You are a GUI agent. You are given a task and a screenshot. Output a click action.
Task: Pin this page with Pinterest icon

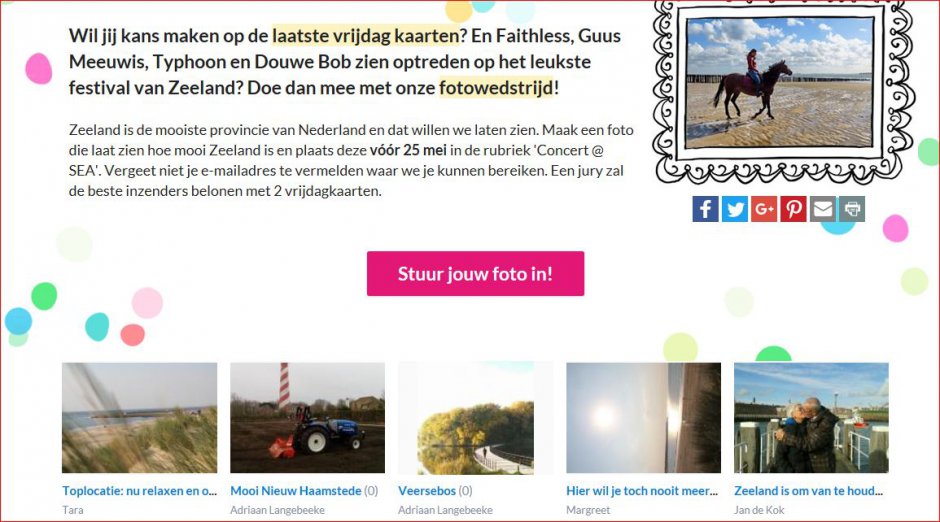click(793, 209)
